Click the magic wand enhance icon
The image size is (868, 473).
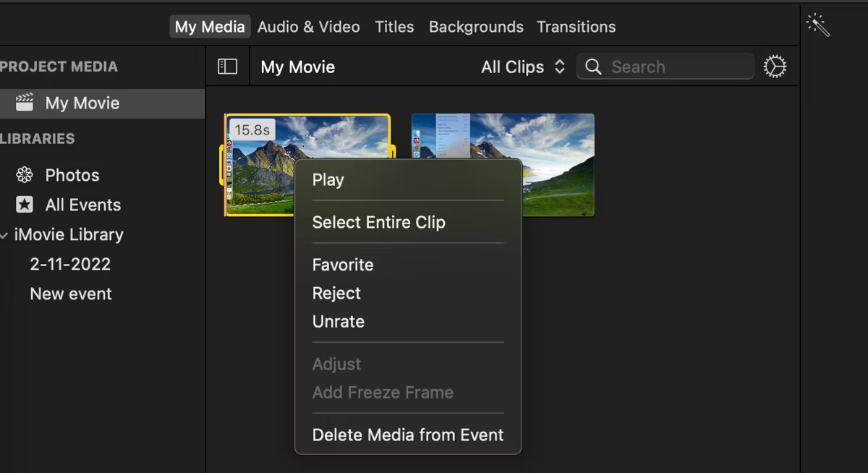tap(818, 26)
